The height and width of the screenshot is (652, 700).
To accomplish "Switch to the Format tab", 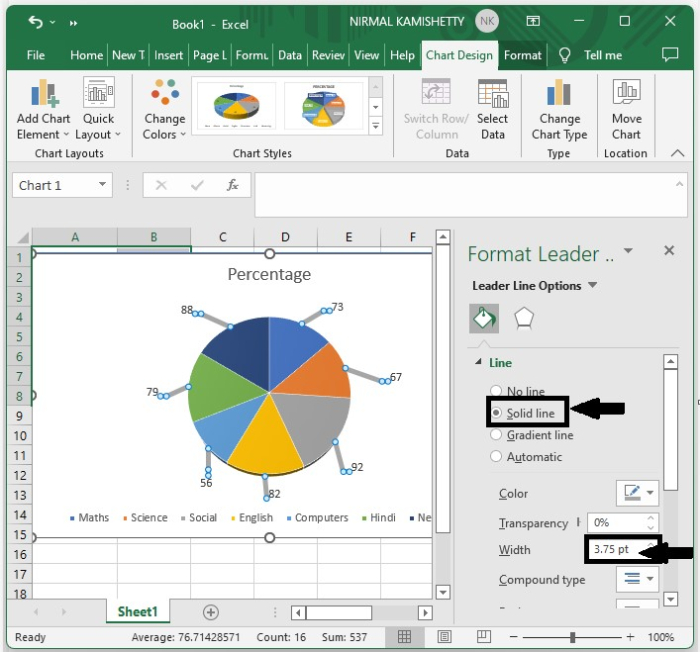I will [x=522, y=55].
